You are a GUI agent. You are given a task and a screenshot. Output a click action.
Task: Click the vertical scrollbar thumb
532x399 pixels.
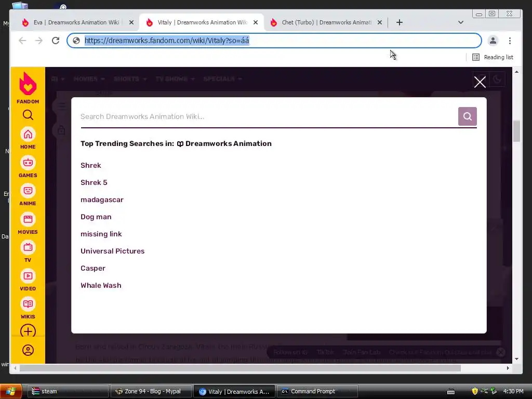click(x=516, y=131)
